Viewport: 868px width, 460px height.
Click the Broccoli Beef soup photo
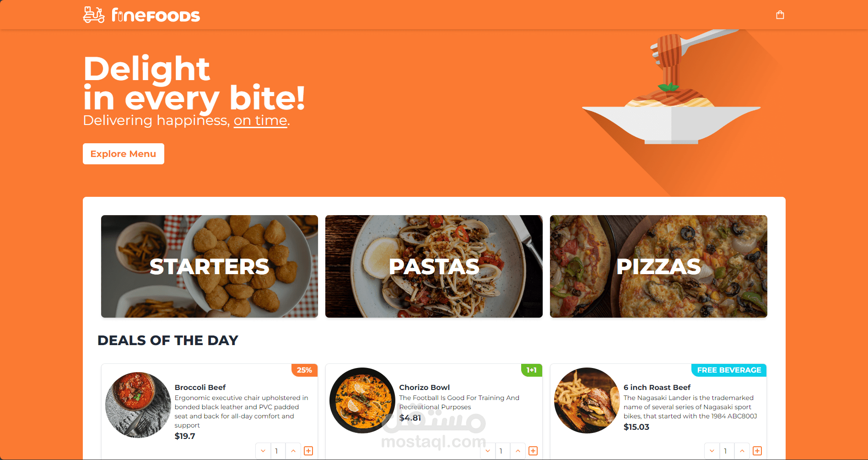tap(138, 405)
